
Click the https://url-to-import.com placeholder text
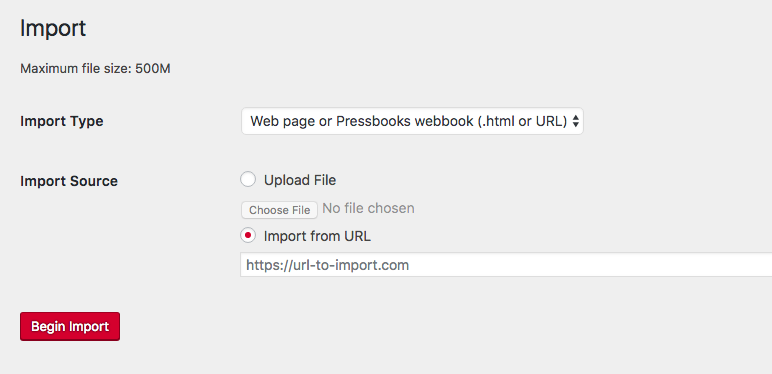[x=327, y=265]
